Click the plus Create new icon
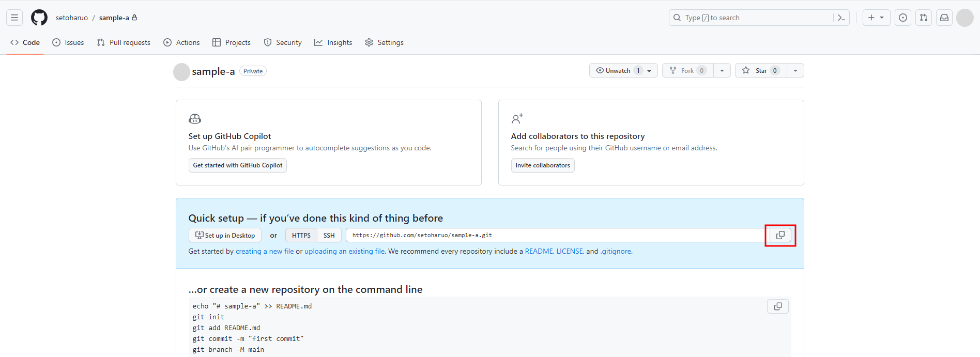The height and width of the screenshot is (357, 980). click(x=871, y=18)
